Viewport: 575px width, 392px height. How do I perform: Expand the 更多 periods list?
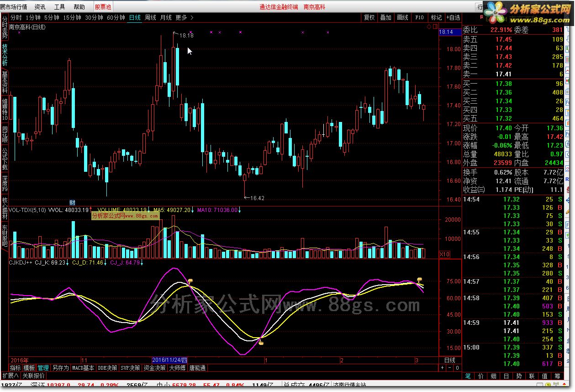click(x=184, y=18)
